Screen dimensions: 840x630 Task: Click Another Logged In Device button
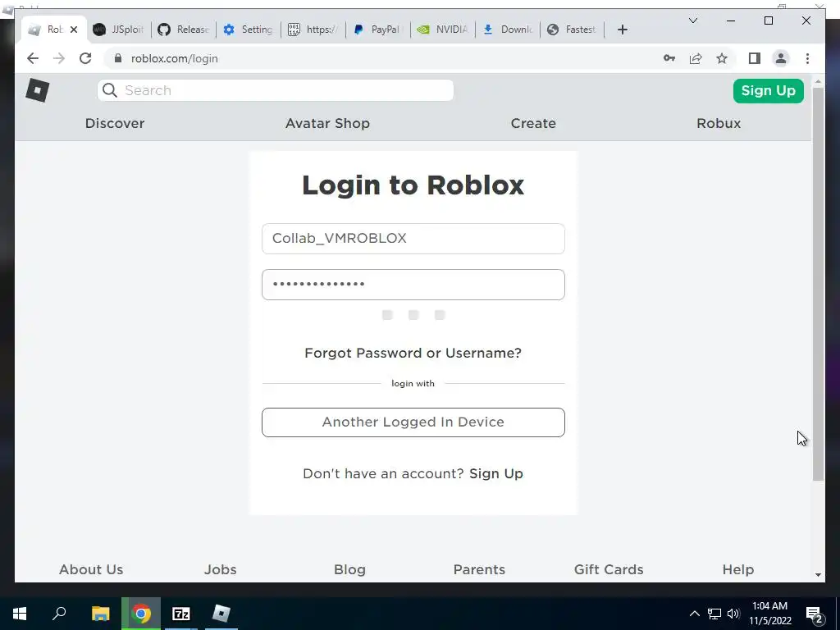coord(413,422)
